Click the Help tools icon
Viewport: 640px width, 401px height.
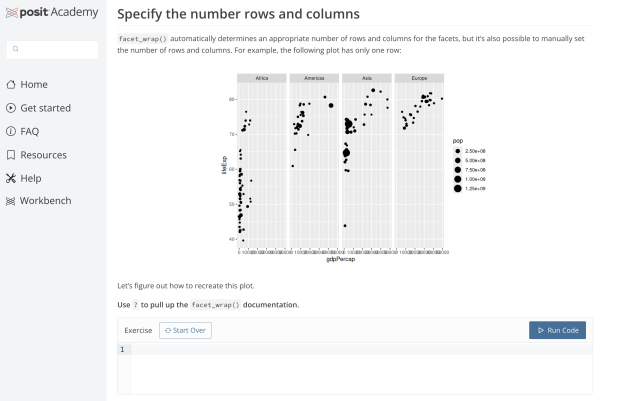coord(11,178)
